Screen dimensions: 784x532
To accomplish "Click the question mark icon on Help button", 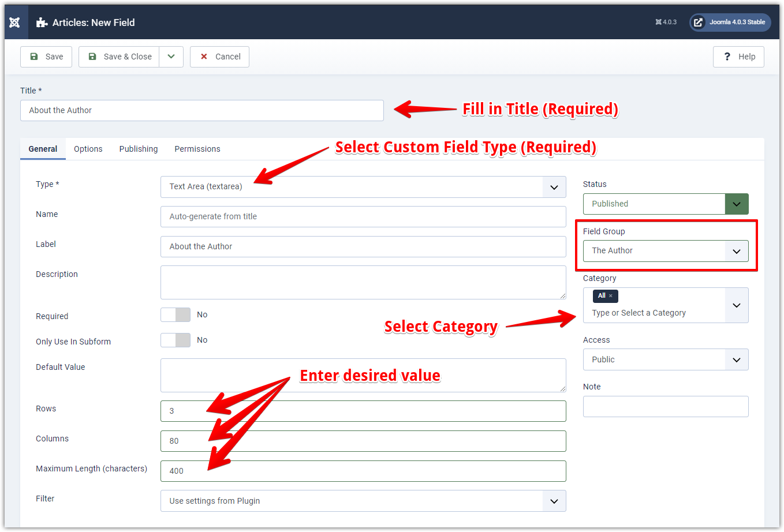I will coord(727,57).
